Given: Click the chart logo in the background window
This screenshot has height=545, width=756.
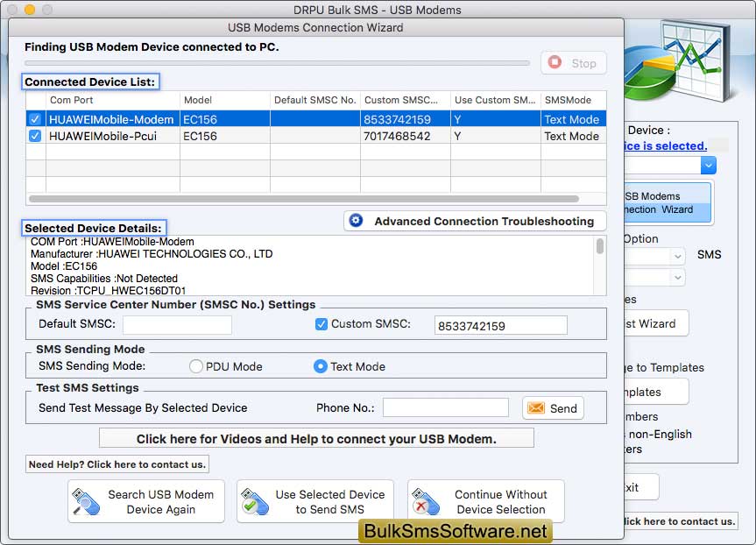Looking at the screenshot, I should [677, 60].
